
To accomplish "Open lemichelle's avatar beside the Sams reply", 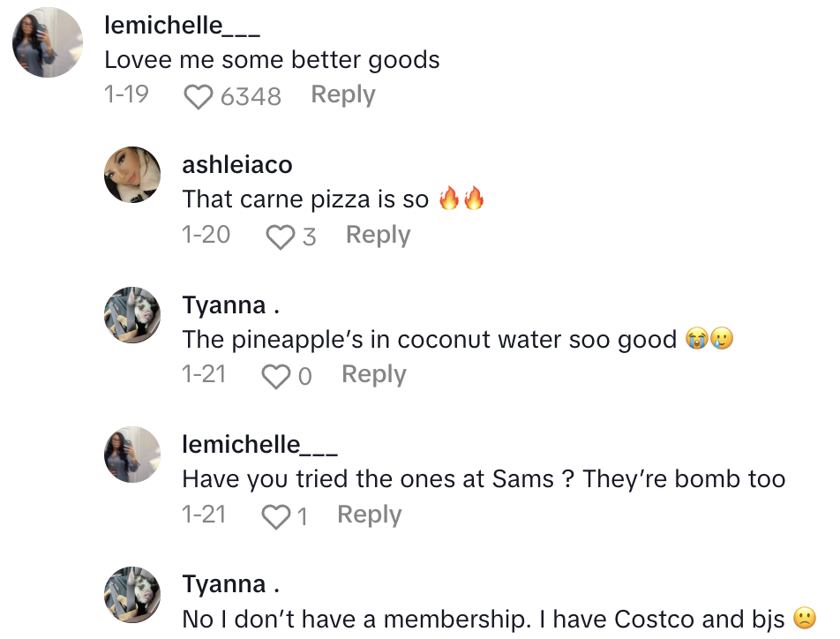I will coord(132,455).
